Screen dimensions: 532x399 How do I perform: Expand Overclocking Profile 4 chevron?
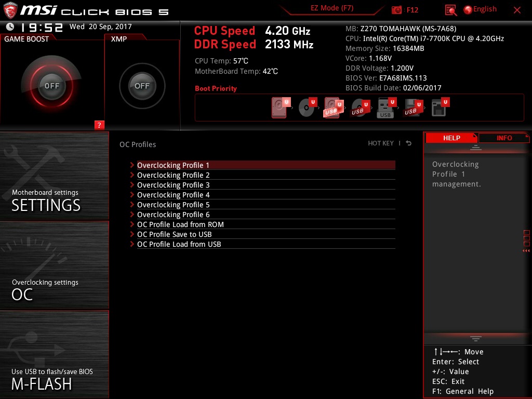click(132, 194)
